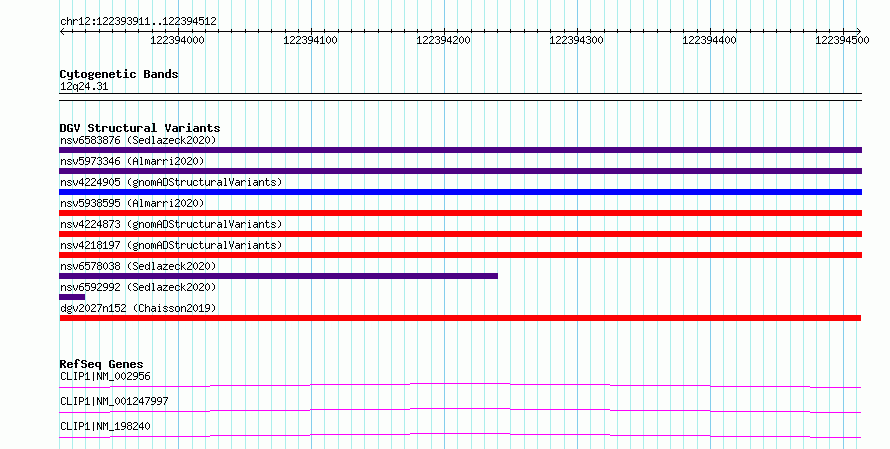Open variant nsv5973346 (Almarri2020) label
Viewport: 890px width, 449px height.
(132, 161)
